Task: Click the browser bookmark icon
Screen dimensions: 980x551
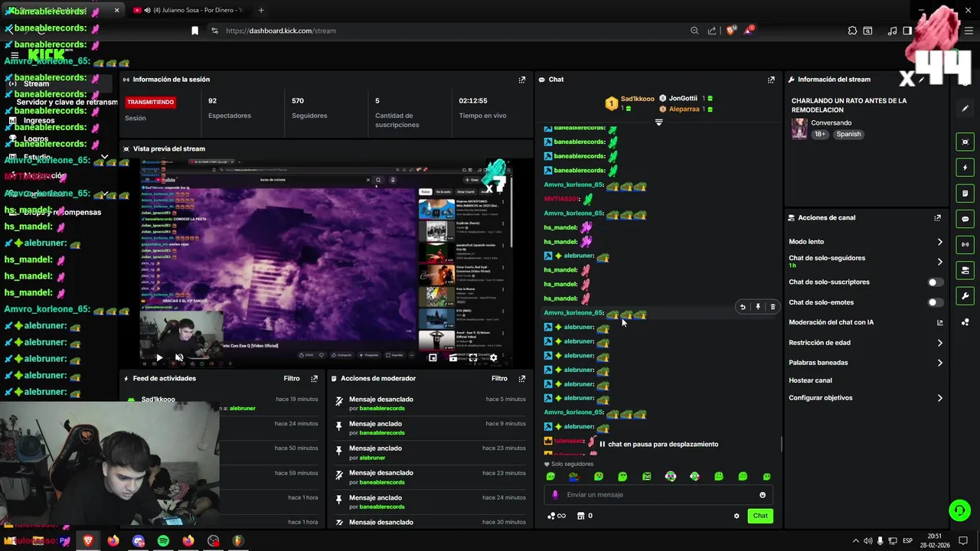Action: (194, 31)
